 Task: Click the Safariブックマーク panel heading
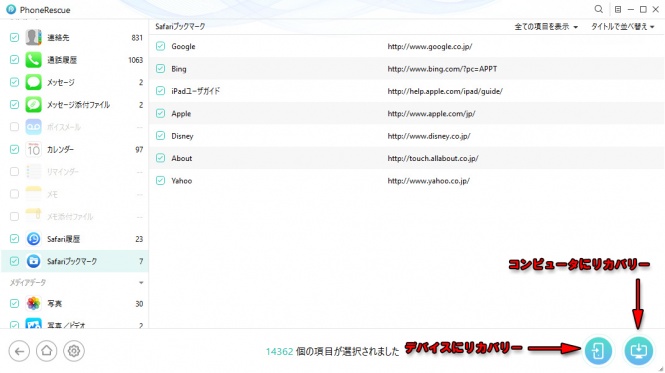point(180,26)
